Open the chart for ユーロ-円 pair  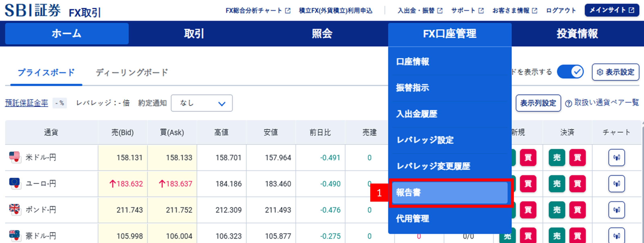coord(616,184)
